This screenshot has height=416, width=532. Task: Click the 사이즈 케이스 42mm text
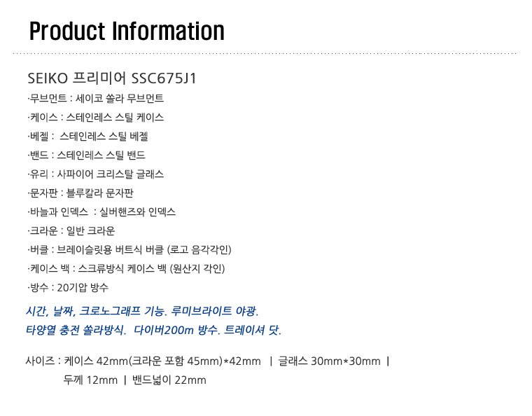coord(143,361)
